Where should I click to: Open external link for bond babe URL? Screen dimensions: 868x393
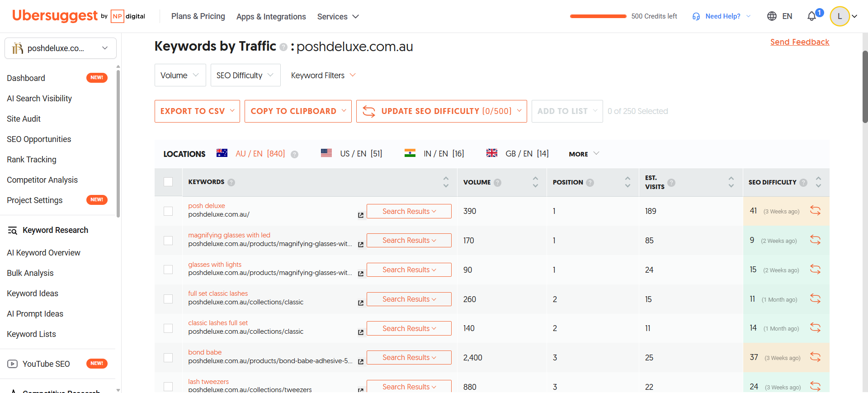(361, 362)
